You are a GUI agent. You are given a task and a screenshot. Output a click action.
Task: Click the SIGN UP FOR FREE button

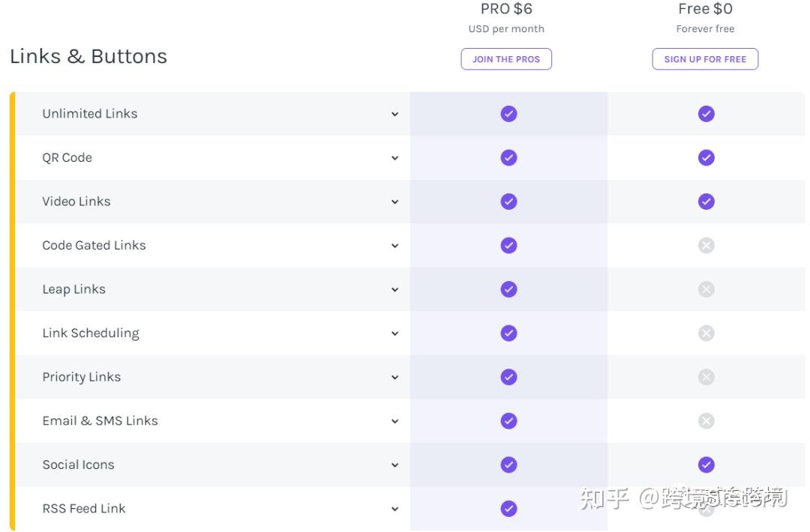705,59
